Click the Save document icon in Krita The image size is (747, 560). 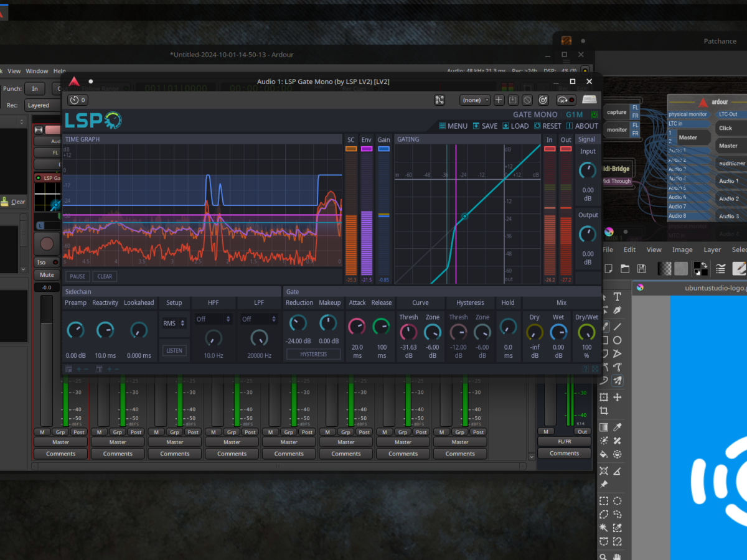pyautogui.click(x=641, y=269)
